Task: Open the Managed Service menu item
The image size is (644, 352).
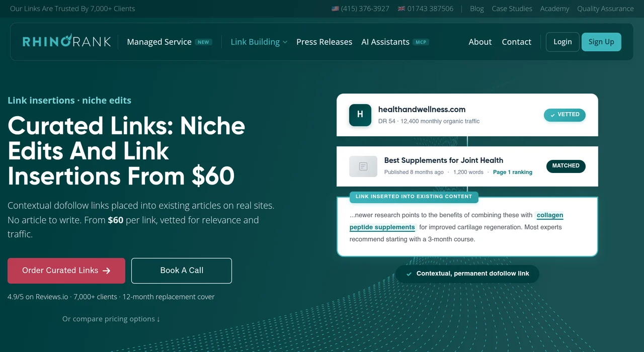Action: 159,42
